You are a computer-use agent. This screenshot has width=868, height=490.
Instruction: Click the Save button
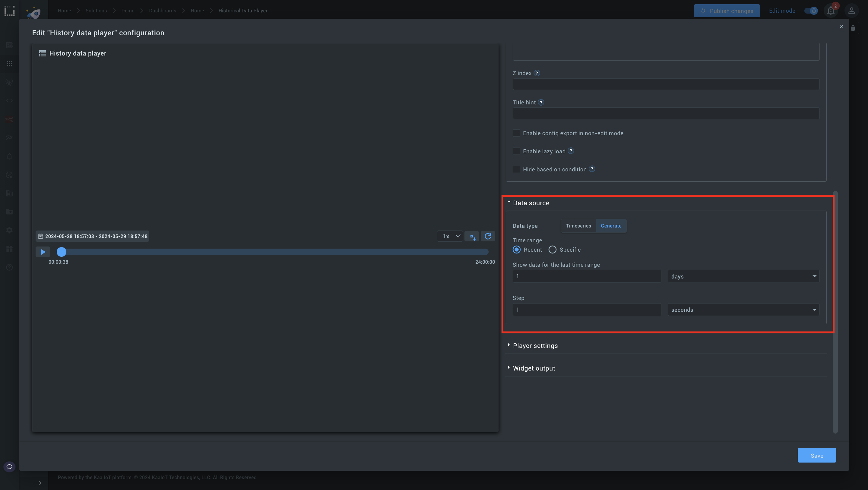point(816,455)
